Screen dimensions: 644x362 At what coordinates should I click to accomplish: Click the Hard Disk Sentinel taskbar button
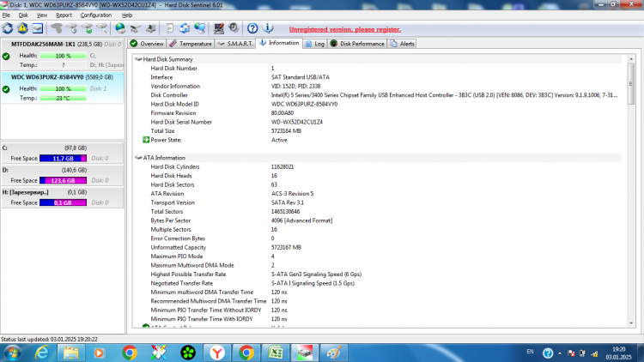(305, 353)
